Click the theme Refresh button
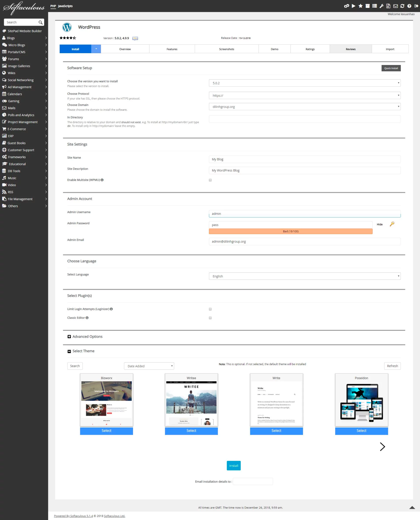The height and width of the screenshot is (520, 420). 392,366
